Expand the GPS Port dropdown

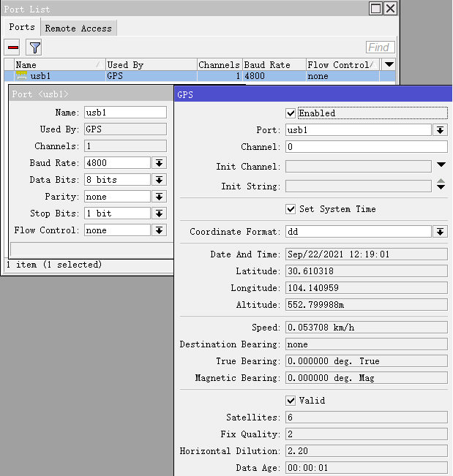[440, 130]
